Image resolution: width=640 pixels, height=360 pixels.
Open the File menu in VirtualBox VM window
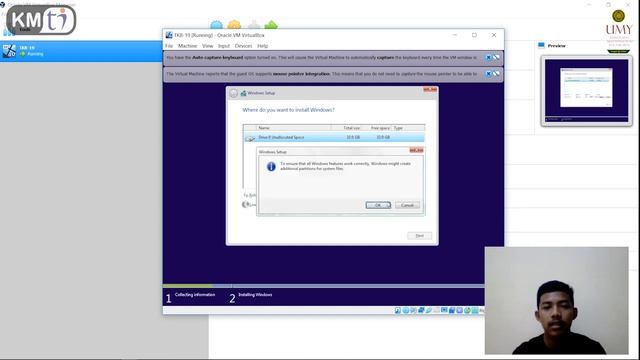tap(169, 46)
